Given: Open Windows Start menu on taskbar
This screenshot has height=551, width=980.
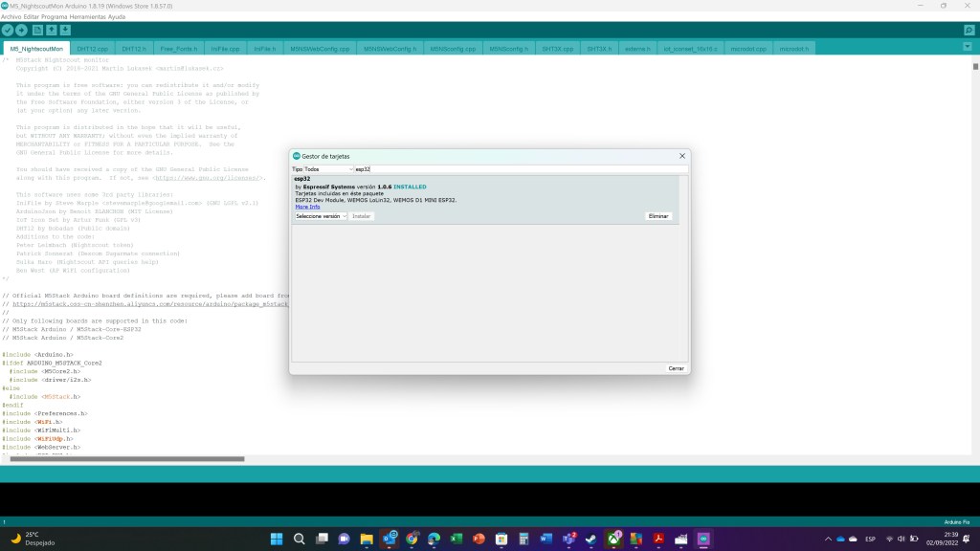Looking at the screenshot, I should [277, 540].
